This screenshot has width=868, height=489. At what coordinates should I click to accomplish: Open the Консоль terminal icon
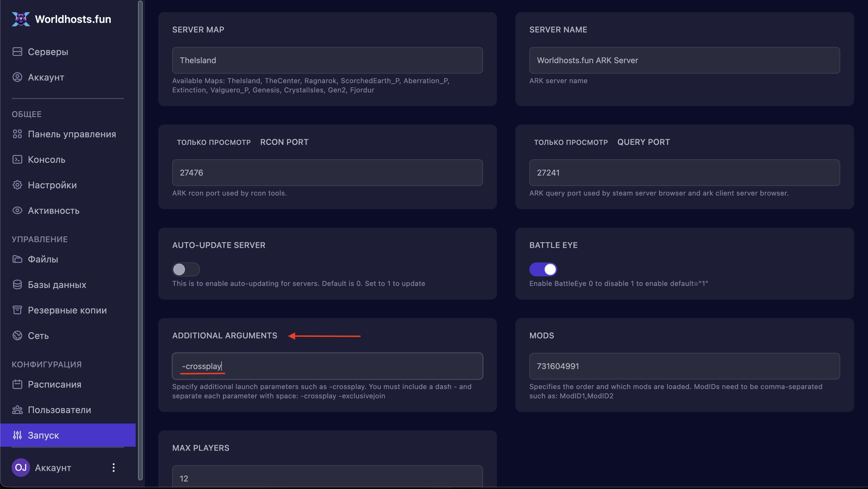tap(17, 159)
